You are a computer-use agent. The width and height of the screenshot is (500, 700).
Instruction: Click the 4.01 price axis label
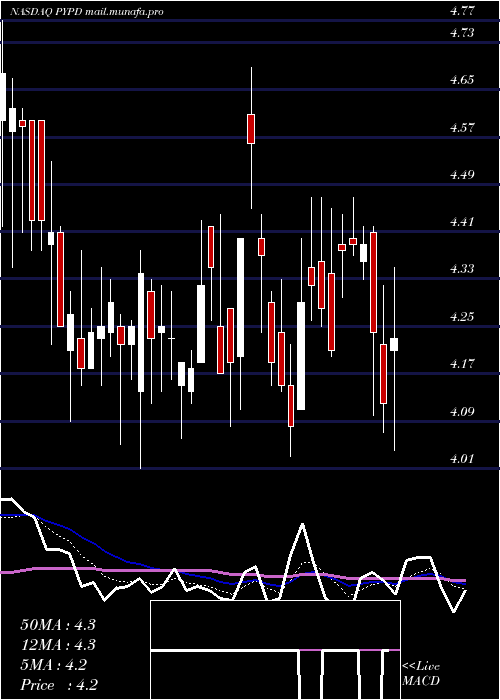pyautogui.click(x=462, y=458)
